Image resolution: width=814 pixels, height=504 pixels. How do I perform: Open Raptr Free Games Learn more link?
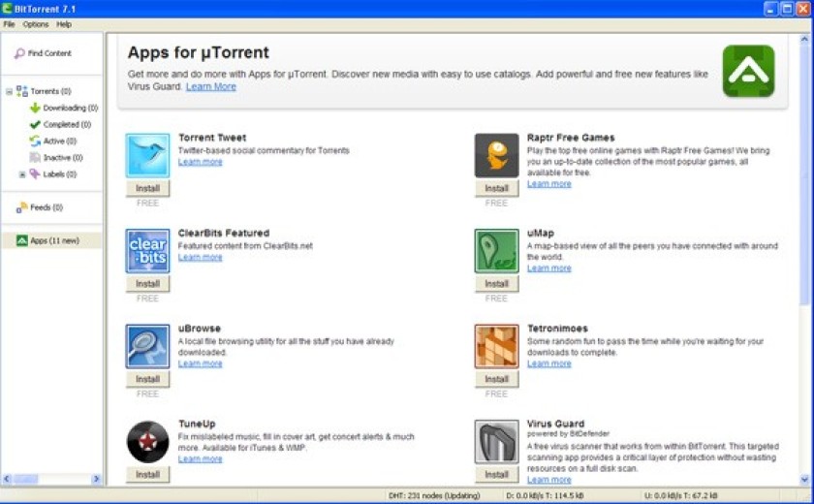548,184
